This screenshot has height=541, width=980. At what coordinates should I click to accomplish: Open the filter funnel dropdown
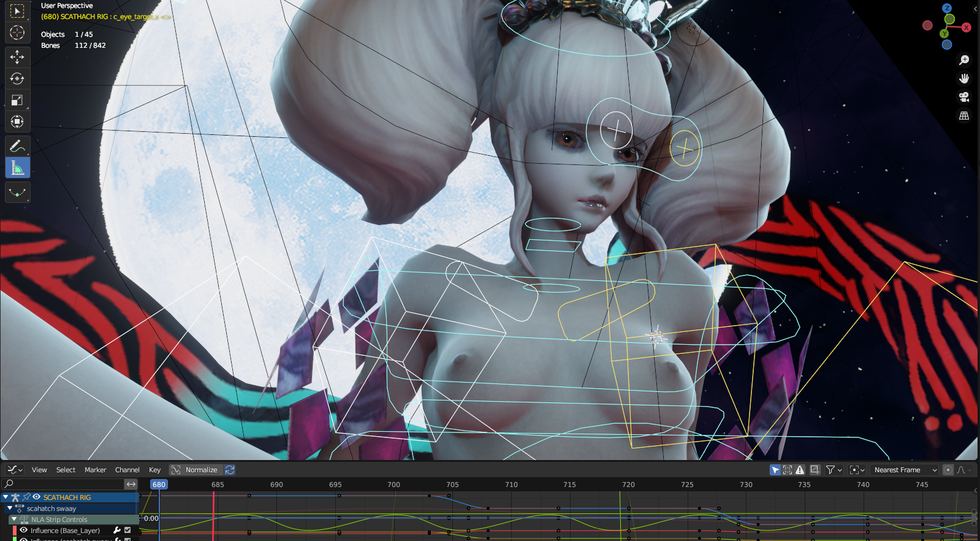point(834,470)
